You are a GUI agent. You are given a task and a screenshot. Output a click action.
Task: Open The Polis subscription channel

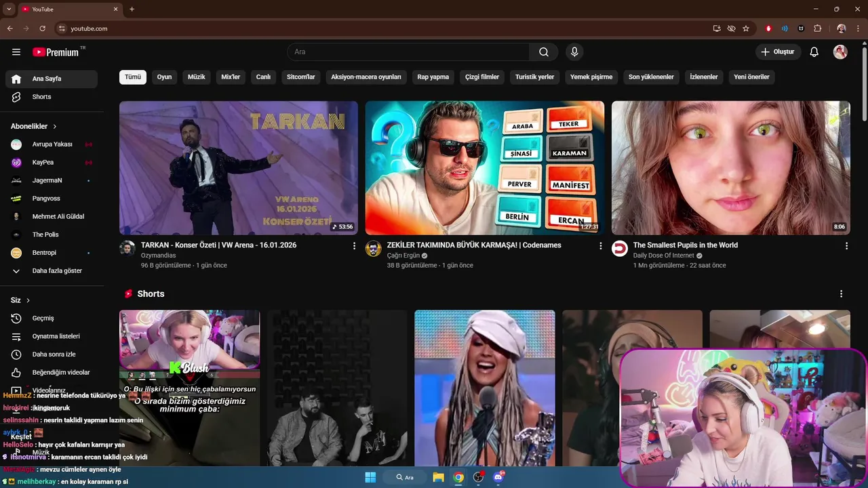(x=52, y=235)
